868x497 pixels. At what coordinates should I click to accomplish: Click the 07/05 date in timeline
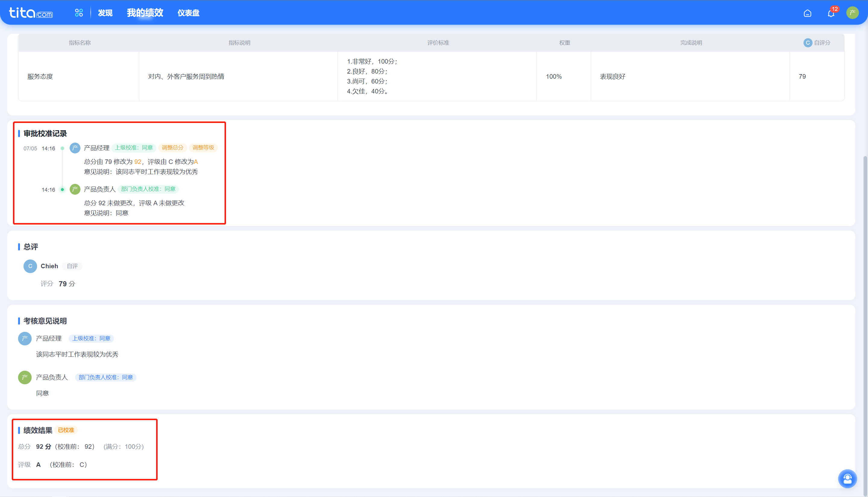(x=30, y=149)
